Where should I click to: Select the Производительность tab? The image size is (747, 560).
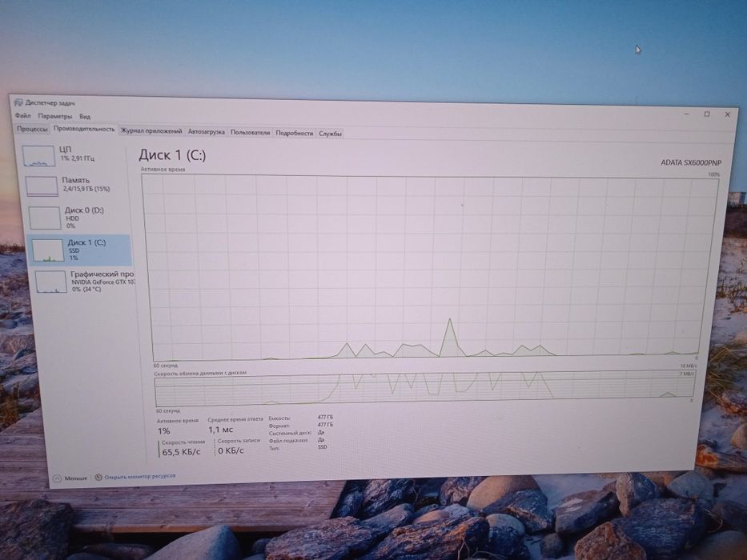point(84,129)
